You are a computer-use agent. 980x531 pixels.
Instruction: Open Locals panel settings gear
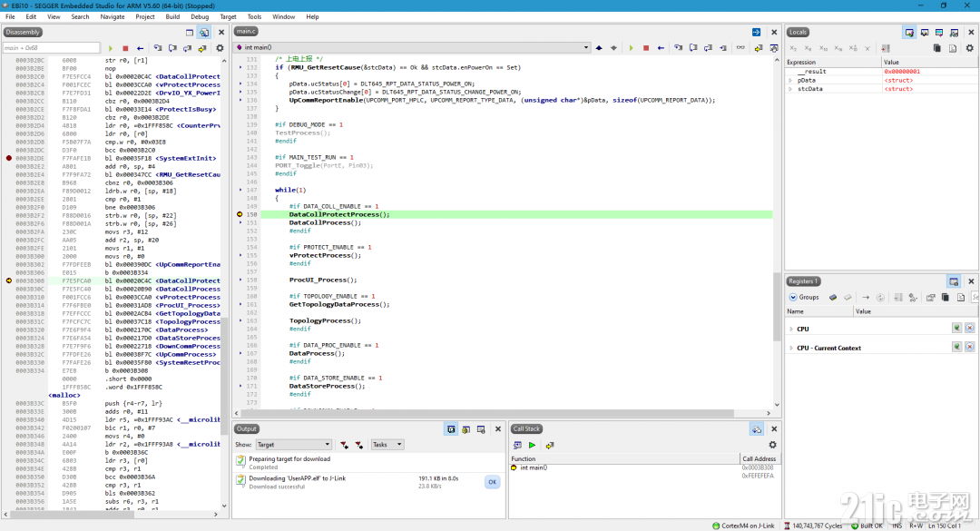coord(969,48)
